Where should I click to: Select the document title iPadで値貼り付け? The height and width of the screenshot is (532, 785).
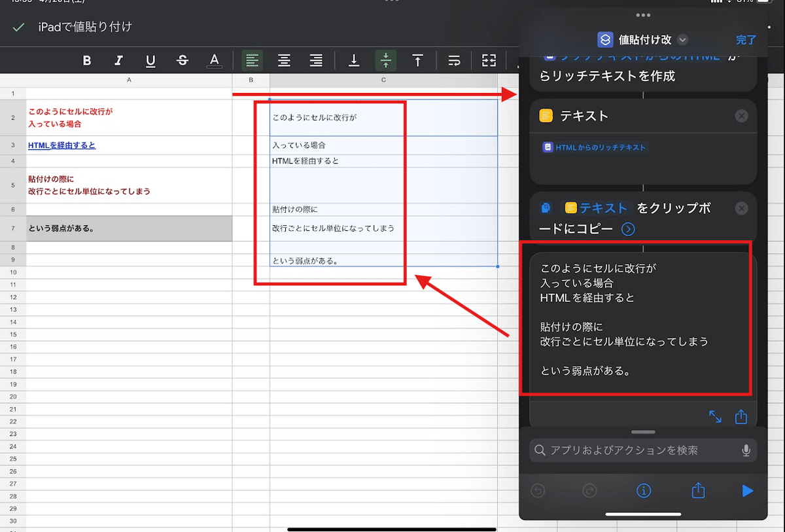(x=85, y=27)
